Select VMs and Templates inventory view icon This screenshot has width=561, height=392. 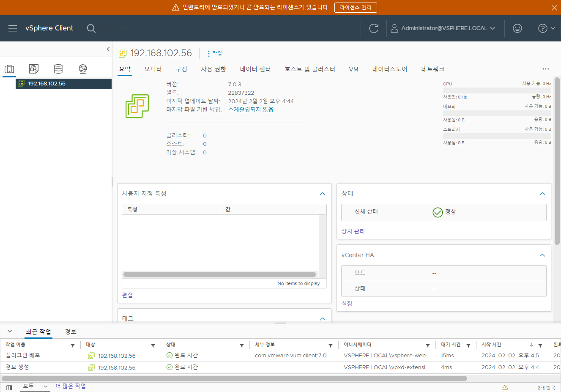pyautogui.click(x=34, y=69)
